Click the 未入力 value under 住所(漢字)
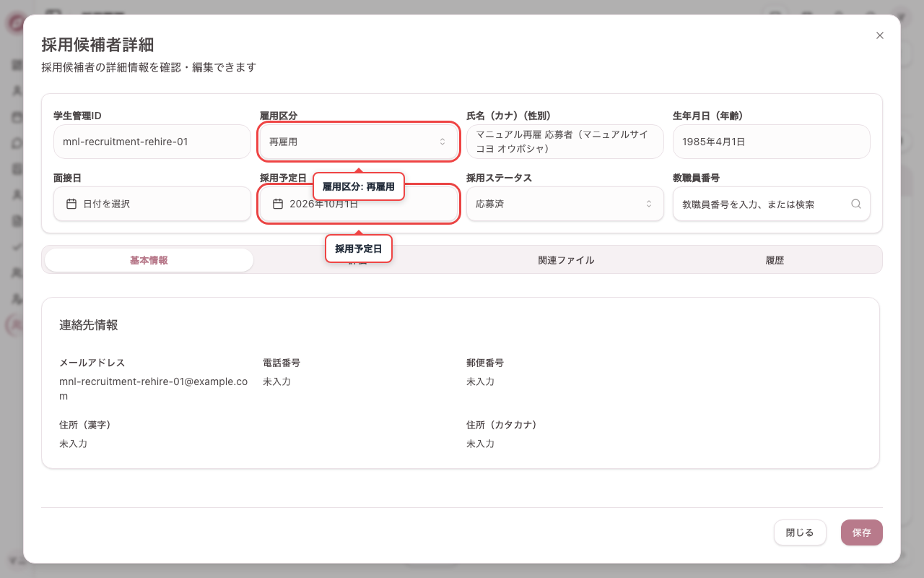Screen dimensions: 924x578 (73, 444)
